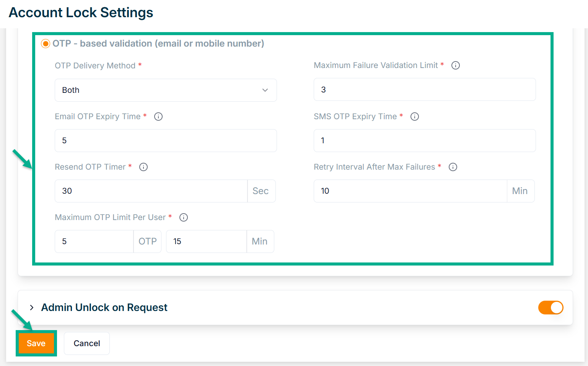Click info icon beside Maximum OTP Limit Per User
The image size is (588, 366).
[184, 217]
